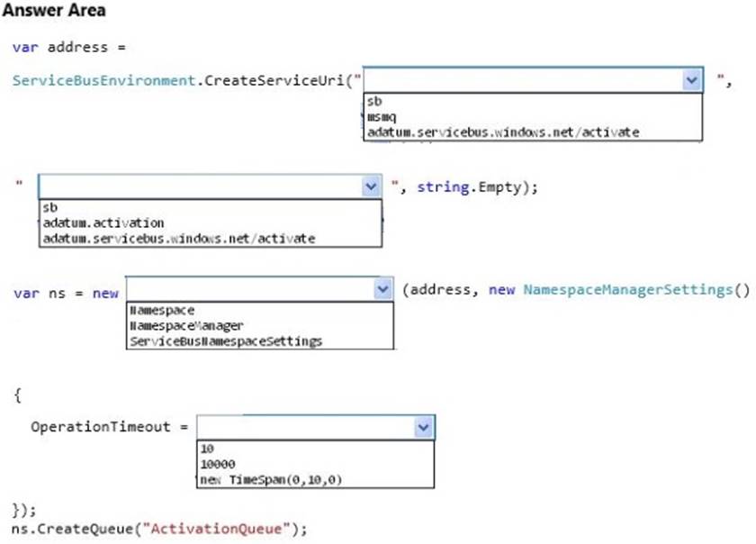Choose 'adatum.servicebus.windows.net/activate' in the first list
Screen dimensions: 756x544
503,132
